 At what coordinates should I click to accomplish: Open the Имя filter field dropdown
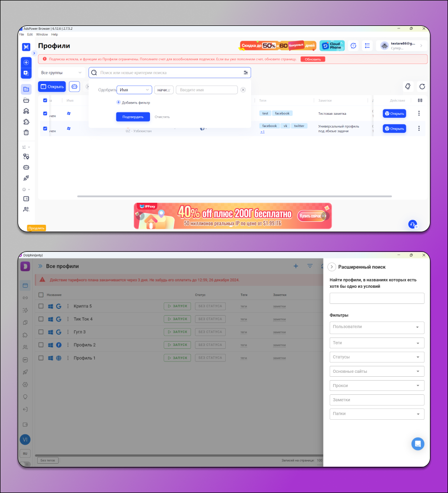pyautogui.click(x=134, y=90)
